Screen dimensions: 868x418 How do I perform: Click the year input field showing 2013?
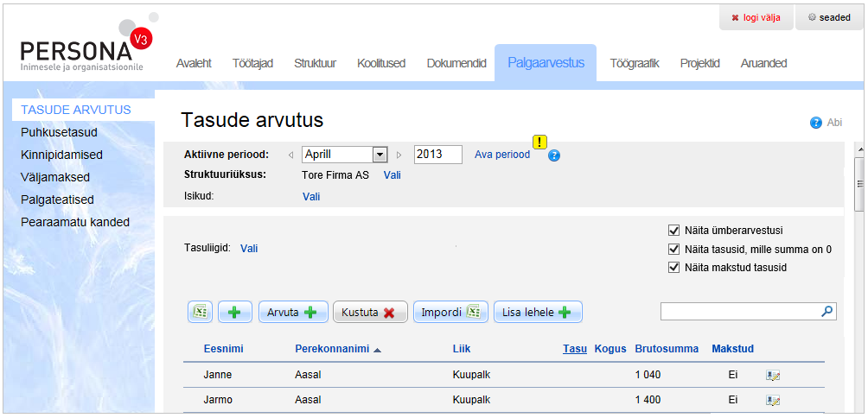point(437,155)
